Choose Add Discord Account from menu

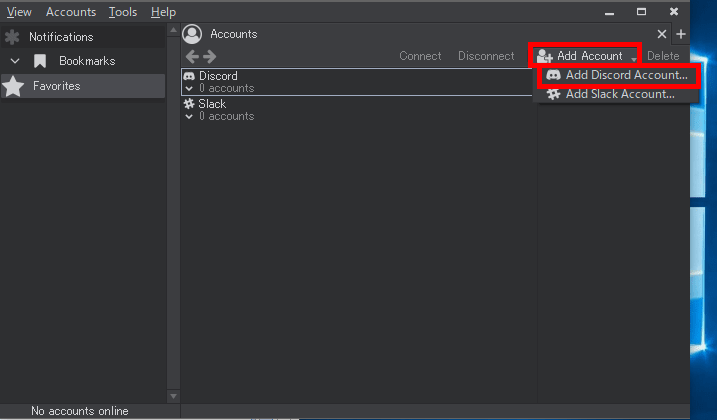click(618, 75)
